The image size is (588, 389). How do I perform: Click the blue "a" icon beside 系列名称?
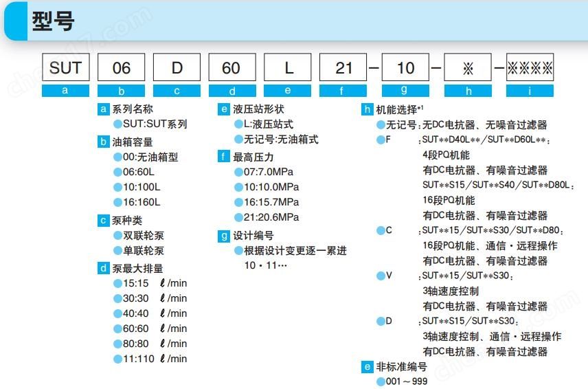[x=104, y=109]
